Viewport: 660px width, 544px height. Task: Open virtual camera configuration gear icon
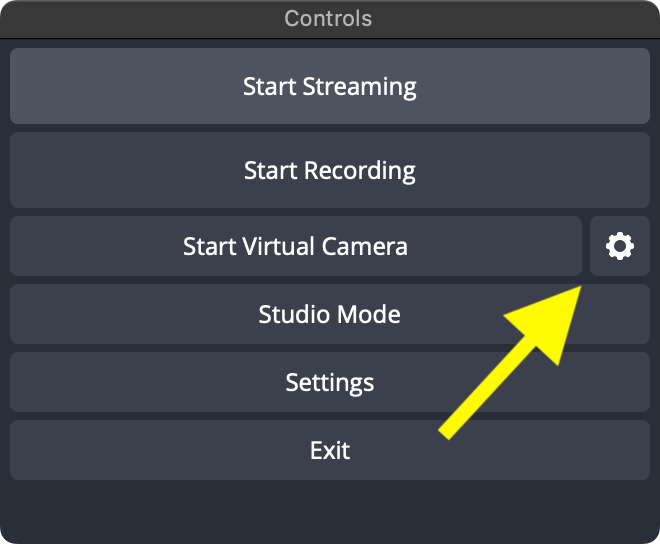(620, 246)
